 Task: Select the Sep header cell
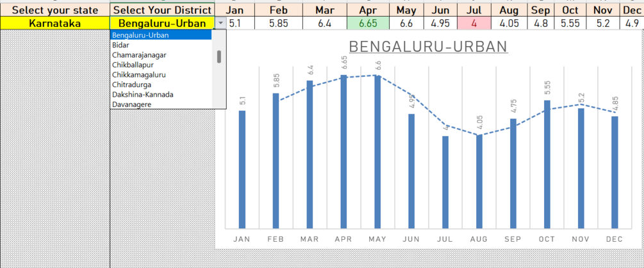[541, 10]
